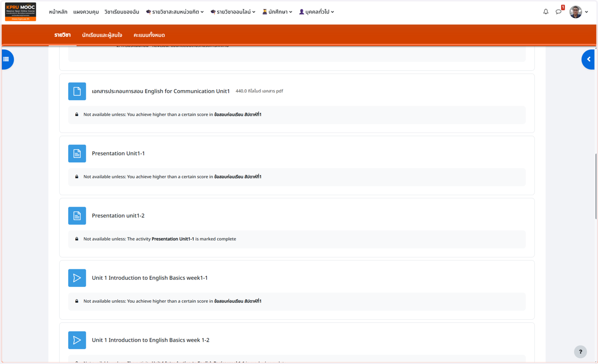Click the page vertical scrollbar thumb
The width and height of the screenshot is (598, 364).
(x=596, y=187)
